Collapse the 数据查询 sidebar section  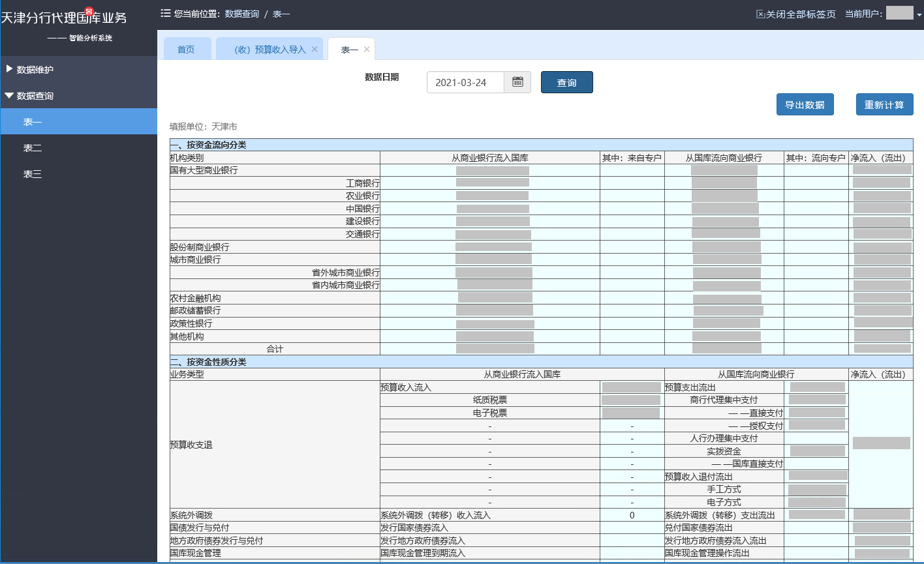79,95
